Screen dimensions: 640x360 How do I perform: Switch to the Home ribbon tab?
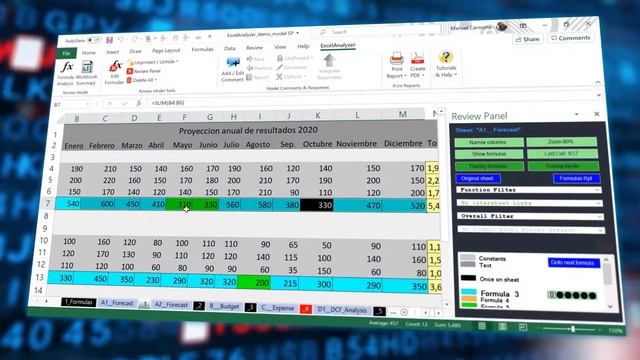88,53
